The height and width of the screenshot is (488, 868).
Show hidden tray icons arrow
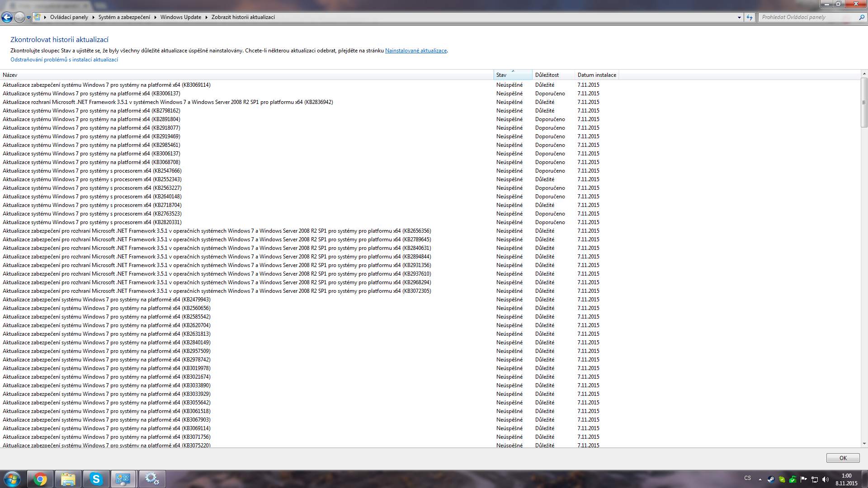pyautogui.click(x=760, y=479)
